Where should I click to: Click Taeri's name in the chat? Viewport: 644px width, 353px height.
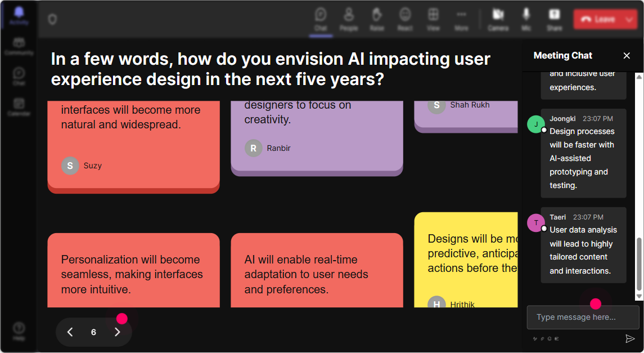point(558,217)
